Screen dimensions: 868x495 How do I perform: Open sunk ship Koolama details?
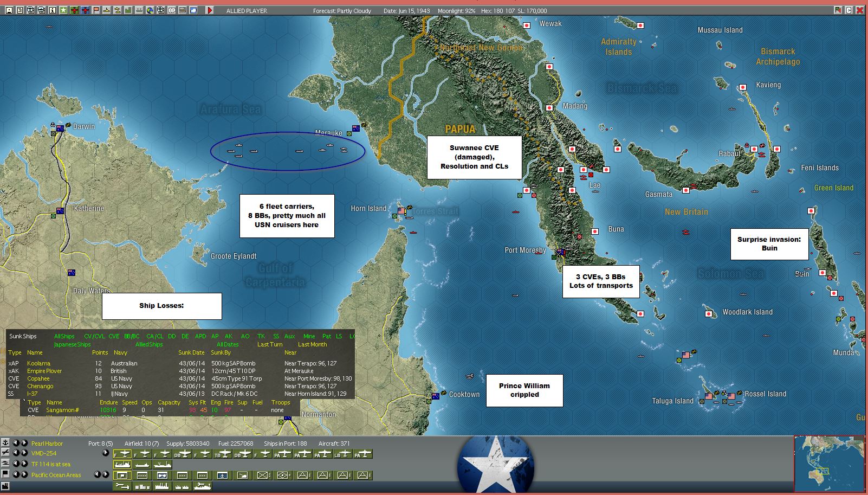pyautogui.click(x=38, y=363)
